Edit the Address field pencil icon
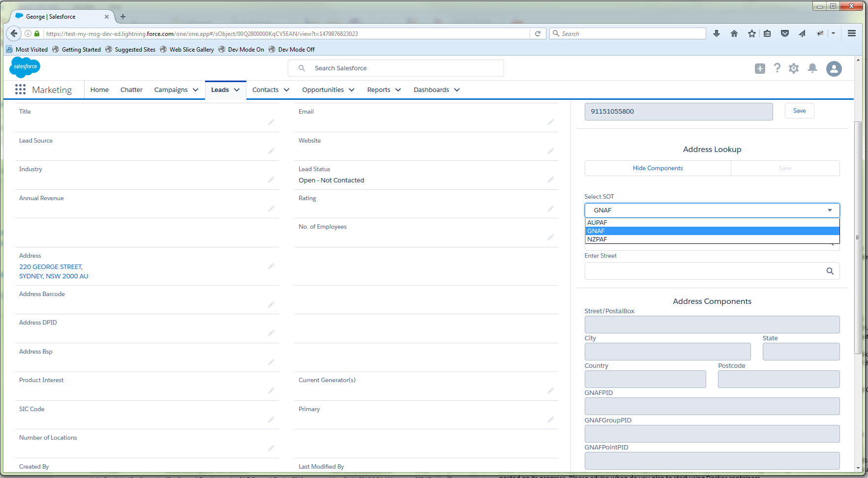Screen dimensions: 868x478 click(271, 266)
